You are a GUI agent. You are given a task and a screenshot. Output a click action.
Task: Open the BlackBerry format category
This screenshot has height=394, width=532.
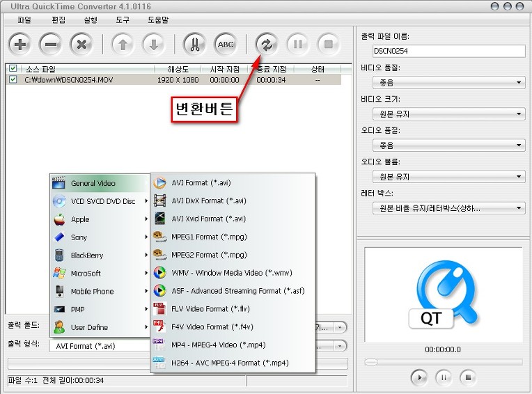coord(100,255)
